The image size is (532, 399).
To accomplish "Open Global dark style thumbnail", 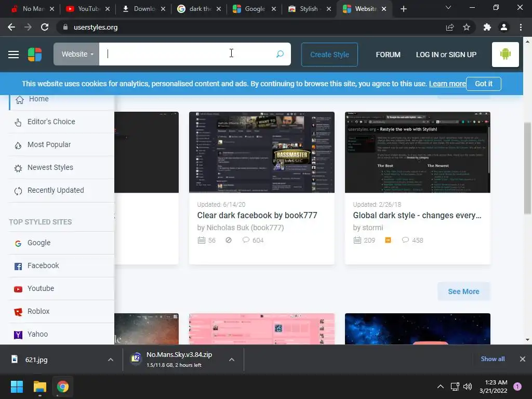I will [x=417, y=152].
